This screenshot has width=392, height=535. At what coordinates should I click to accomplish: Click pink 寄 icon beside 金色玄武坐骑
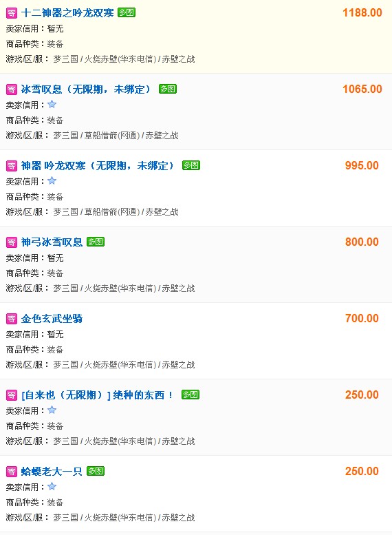(12, 319)
